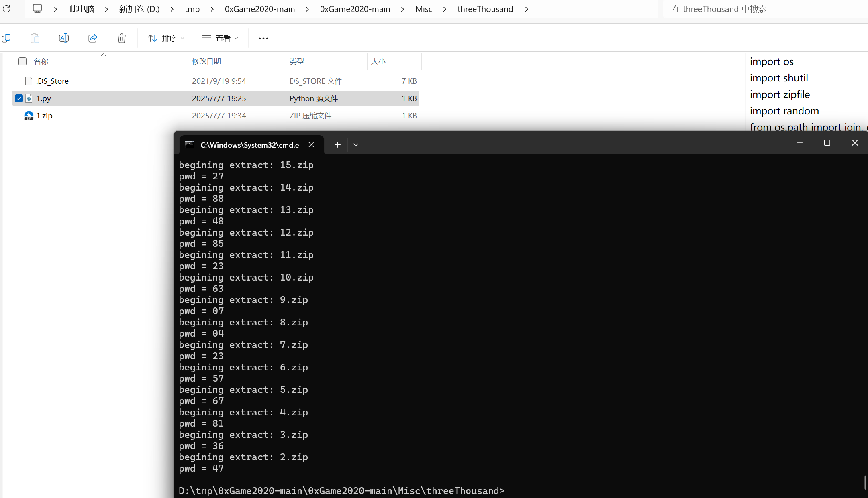
Task: Click the 7 KB size cell
Action: click(409, 81)
